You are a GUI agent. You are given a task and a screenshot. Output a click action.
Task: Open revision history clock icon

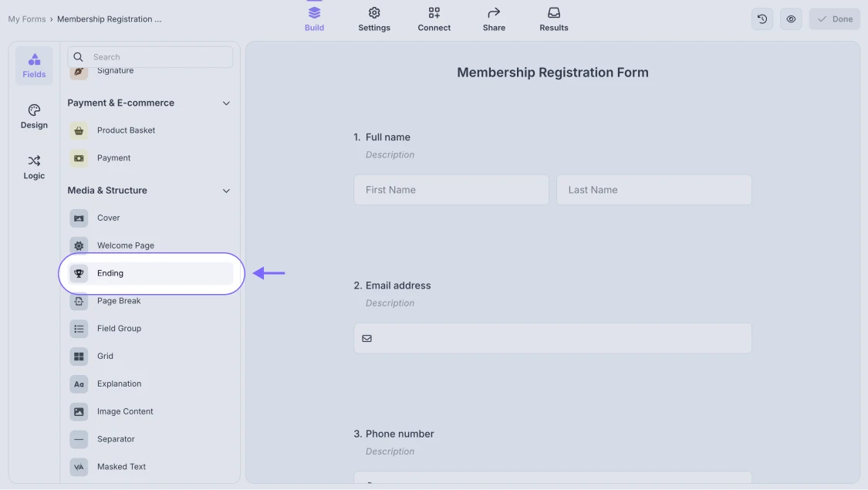pyautogui.click(x=762, y=19)
